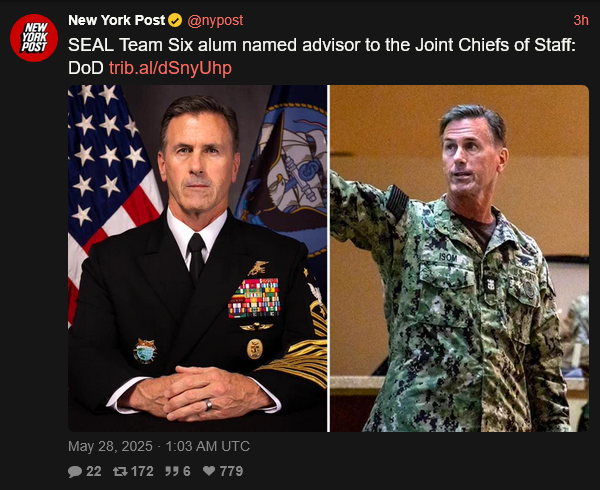Image resolution: width=600 pixels, height=490 pixels.
Task: Open the New York Post avatar logo
Action: click(x=34, y=37)
